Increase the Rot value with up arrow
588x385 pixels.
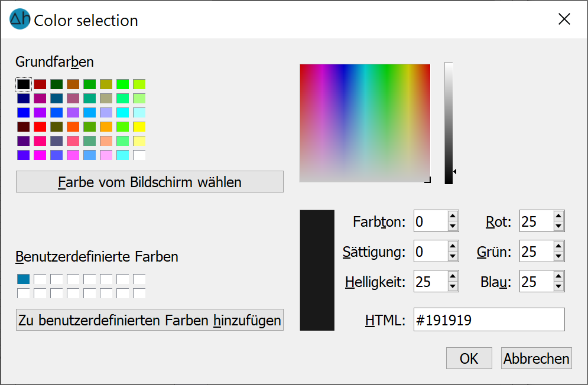[559, 216]
